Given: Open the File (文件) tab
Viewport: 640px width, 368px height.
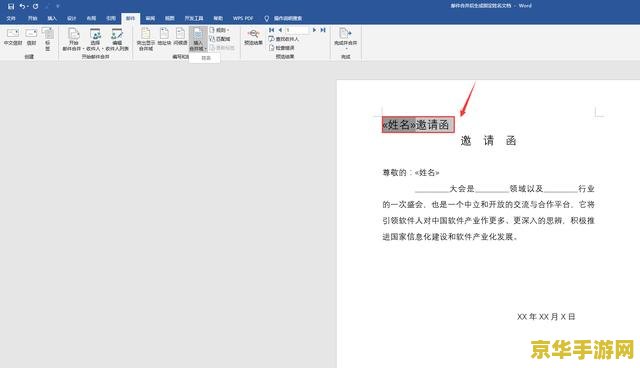Looking at the screenshot, I should [x=11, y=18].
